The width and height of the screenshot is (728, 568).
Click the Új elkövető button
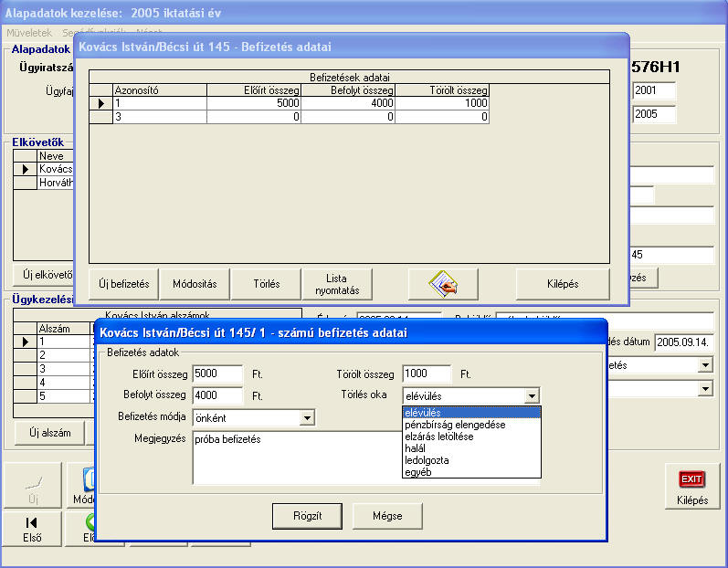pos(47,275)
